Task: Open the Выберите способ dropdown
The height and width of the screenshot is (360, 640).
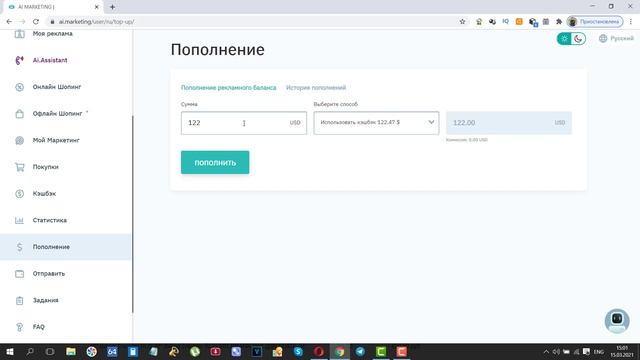Action: [376, 123]
